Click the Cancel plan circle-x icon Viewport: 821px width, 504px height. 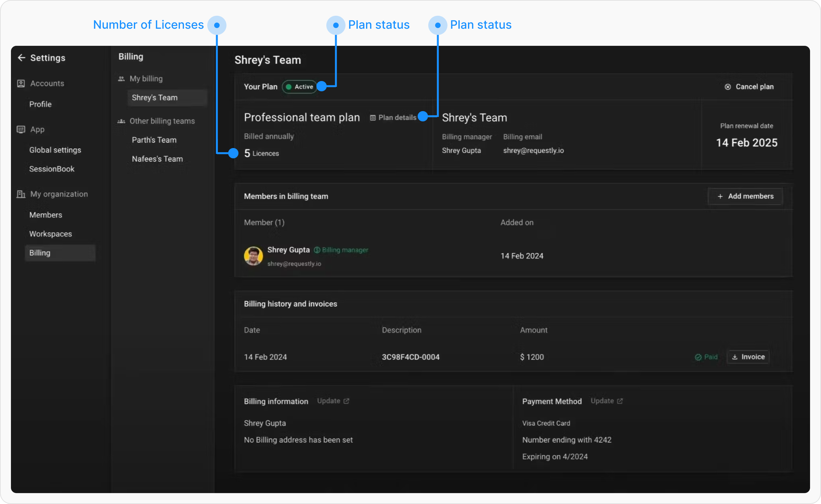tap(728, 87)
